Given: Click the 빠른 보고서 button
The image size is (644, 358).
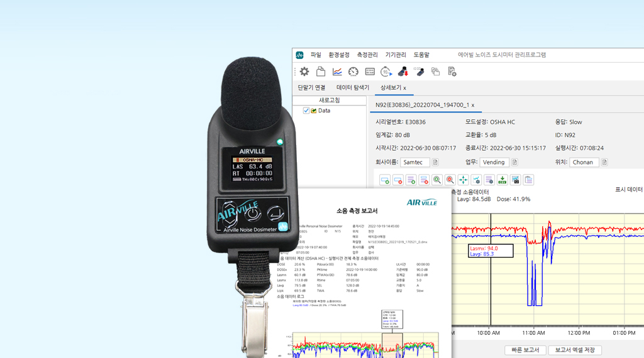Looking at the screenshot, I should point(525,350).
